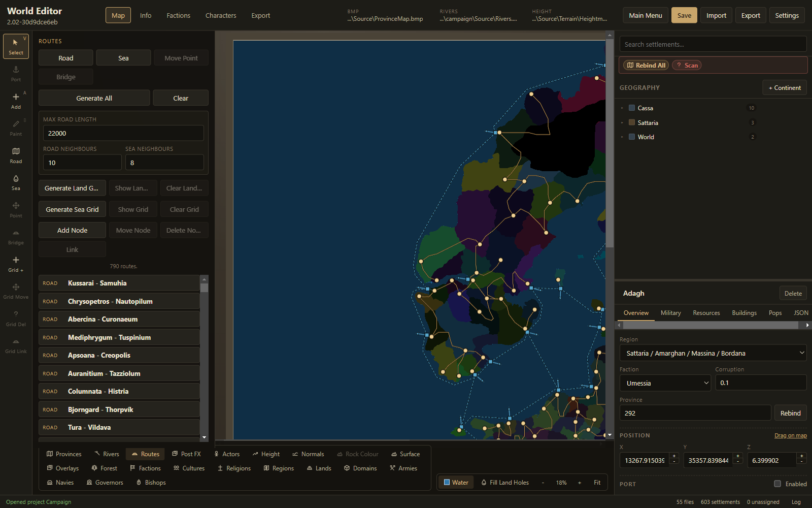Select the Select tool in sidebar
The width and height of the screenshot is (812, 508).
coord(16,47)
